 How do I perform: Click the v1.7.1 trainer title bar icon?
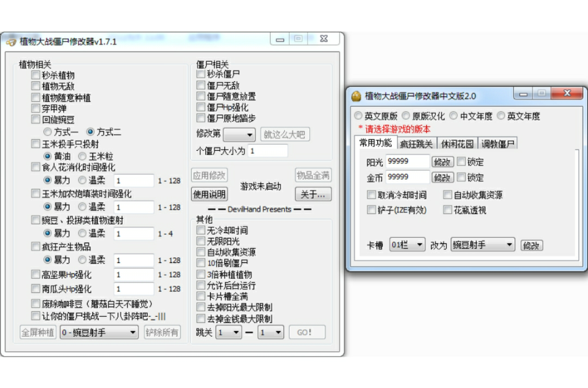pyautogui.click(x=11, y=42)
